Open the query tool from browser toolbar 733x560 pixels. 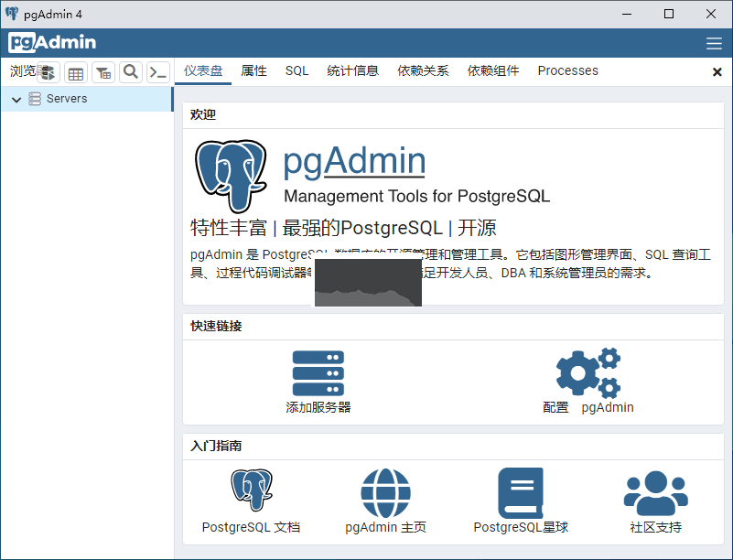click(x=49, y=72)
